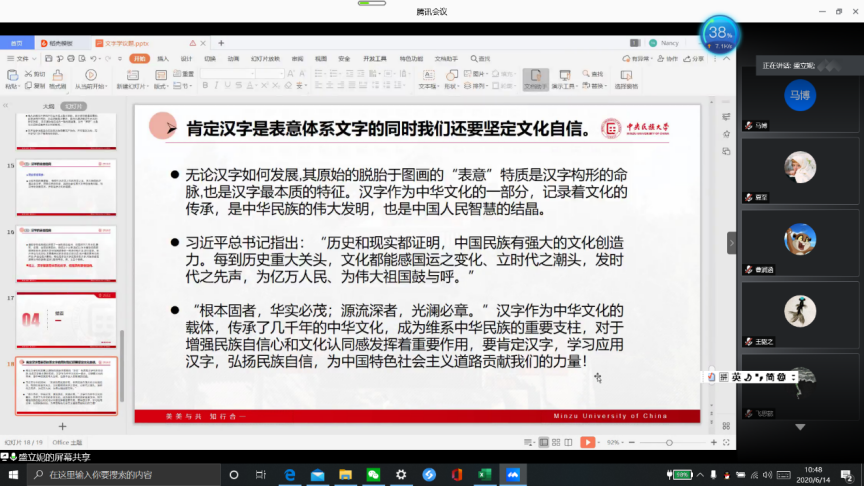The width and height of the screenshot is (864, 486).
Task: Switch sidebar to 大纲 outline view
Action: pyautogui.click(x=47, y=105)
